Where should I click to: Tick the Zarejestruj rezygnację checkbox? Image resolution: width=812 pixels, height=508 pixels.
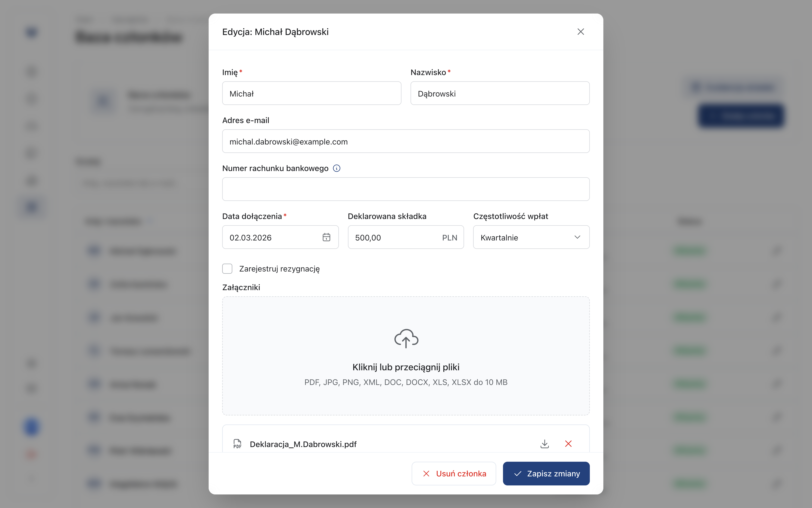pos(227,269)
